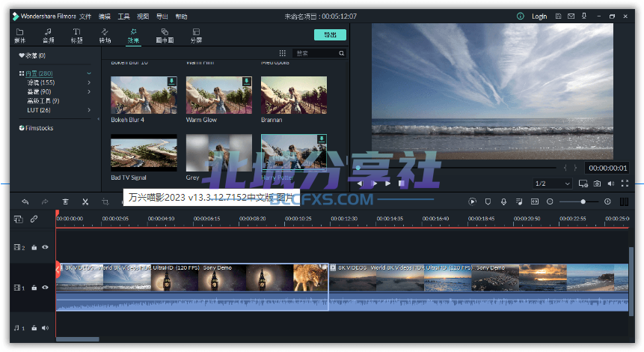The image size is (644, 352).
Task: Zoom in the timeline with the plus circle
Action: click(x=607, y=201)
